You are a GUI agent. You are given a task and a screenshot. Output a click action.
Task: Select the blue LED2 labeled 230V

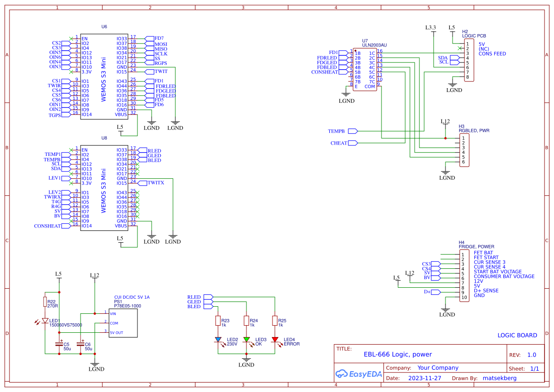[x=218, y=339]
